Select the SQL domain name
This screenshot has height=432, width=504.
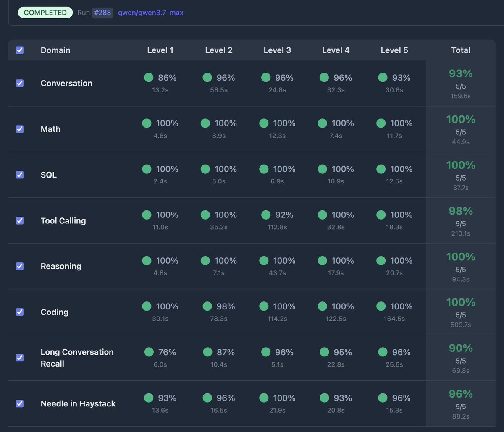(x=49, y=175)
